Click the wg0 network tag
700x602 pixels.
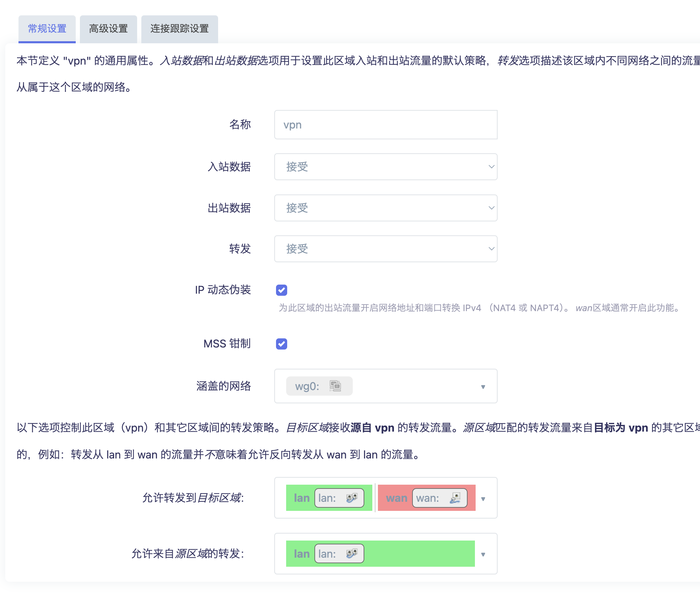(307, 386)
